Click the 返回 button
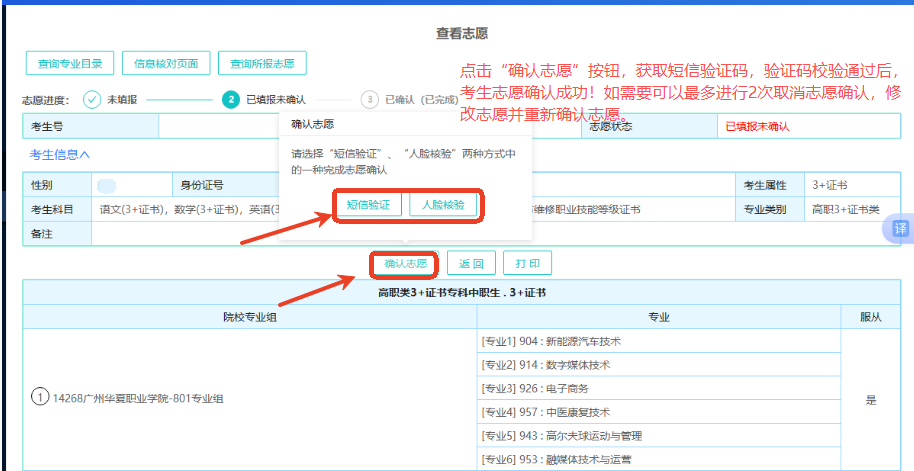Screen dimensions: 914x471 point(471,264)
